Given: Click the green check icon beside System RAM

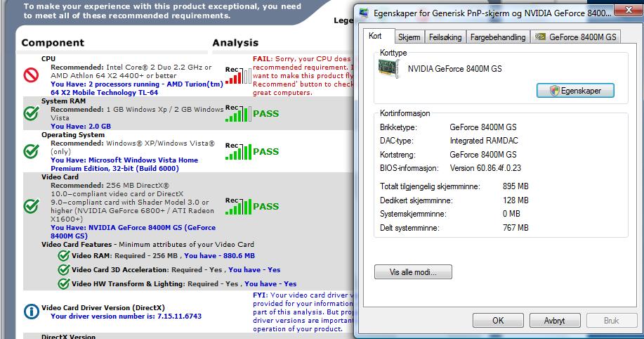Looking at the screenshot, I should [x=31, y=113].
